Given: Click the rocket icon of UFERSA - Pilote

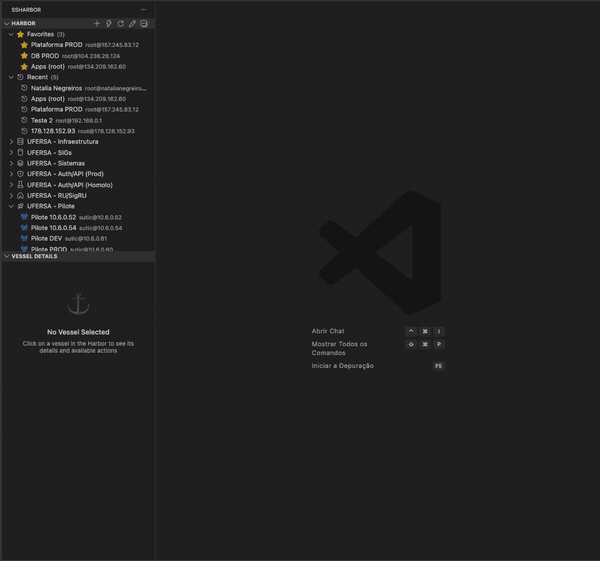Looking at the screenshot, I should click(x=21, y=206).
